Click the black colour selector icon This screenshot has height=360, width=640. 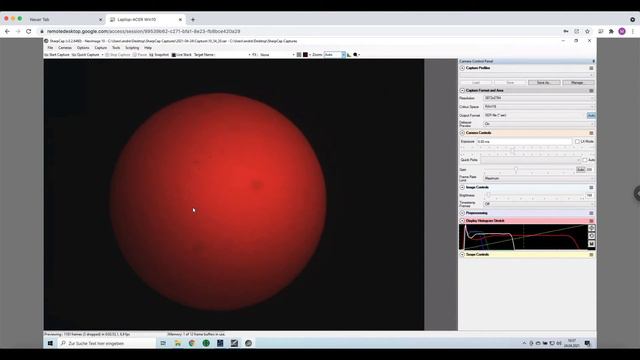(x=305, y=55)
